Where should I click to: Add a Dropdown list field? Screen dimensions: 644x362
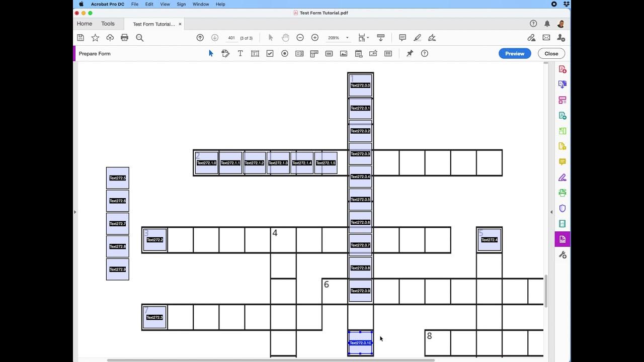click(x=314, y=53)
